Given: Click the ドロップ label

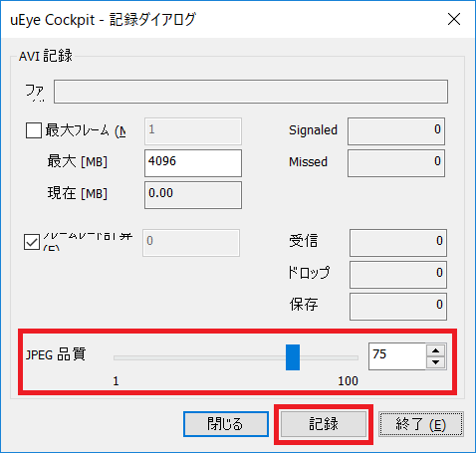Looking at the screenshot, I should [x=309, y=273].
